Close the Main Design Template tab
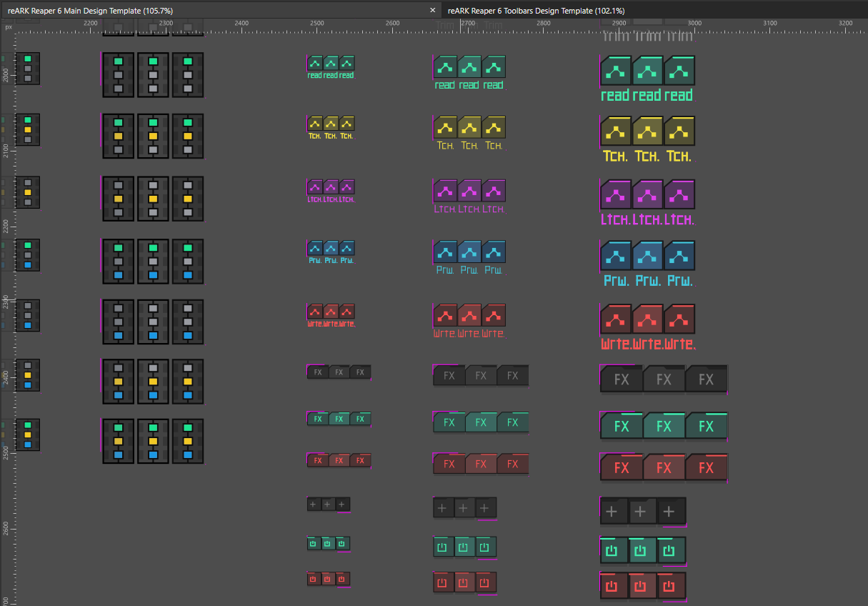This screenshot has width=868, height=606. (432, 11)
